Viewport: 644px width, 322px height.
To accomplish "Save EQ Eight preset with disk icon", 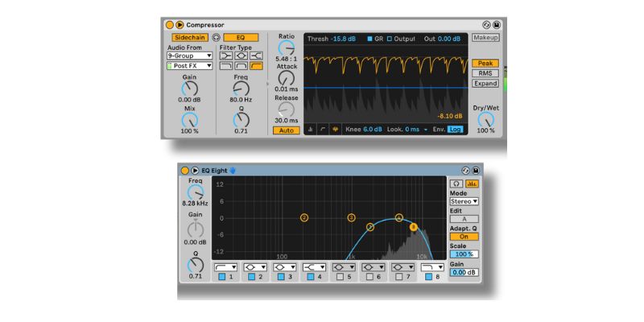I will click(476, 171).
